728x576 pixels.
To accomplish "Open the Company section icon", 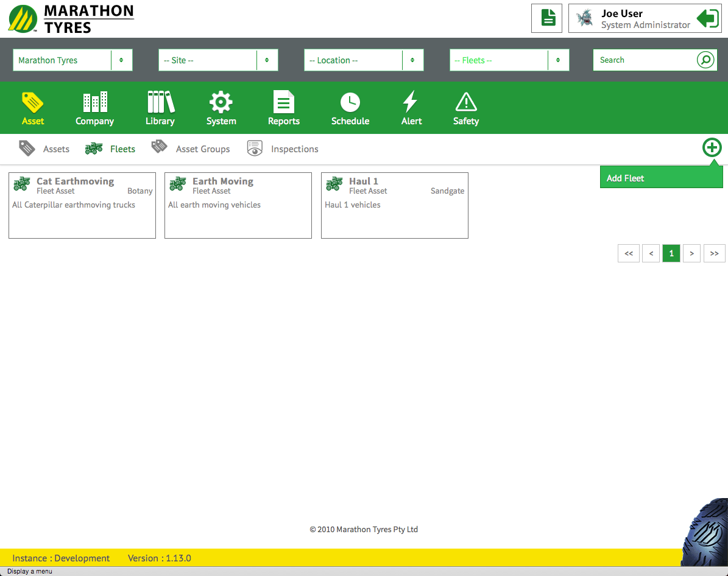I will pos(94,102).
